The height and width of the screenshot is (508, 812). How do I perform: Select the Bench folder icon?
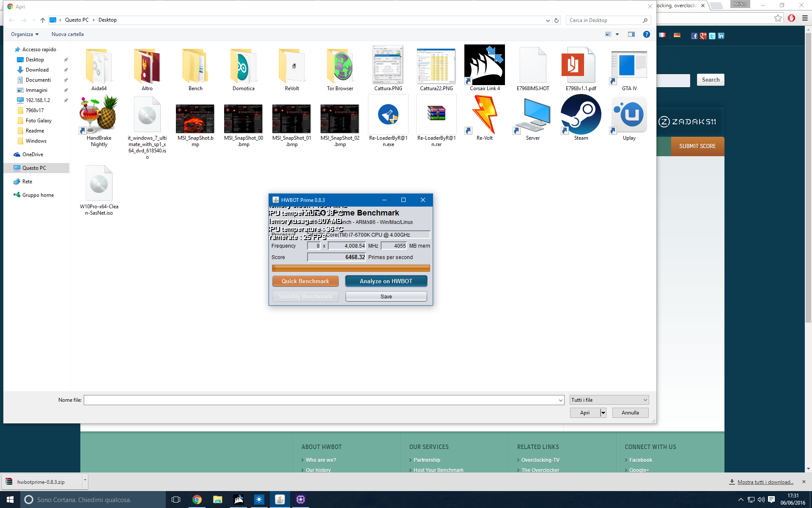tap(195, 66)
